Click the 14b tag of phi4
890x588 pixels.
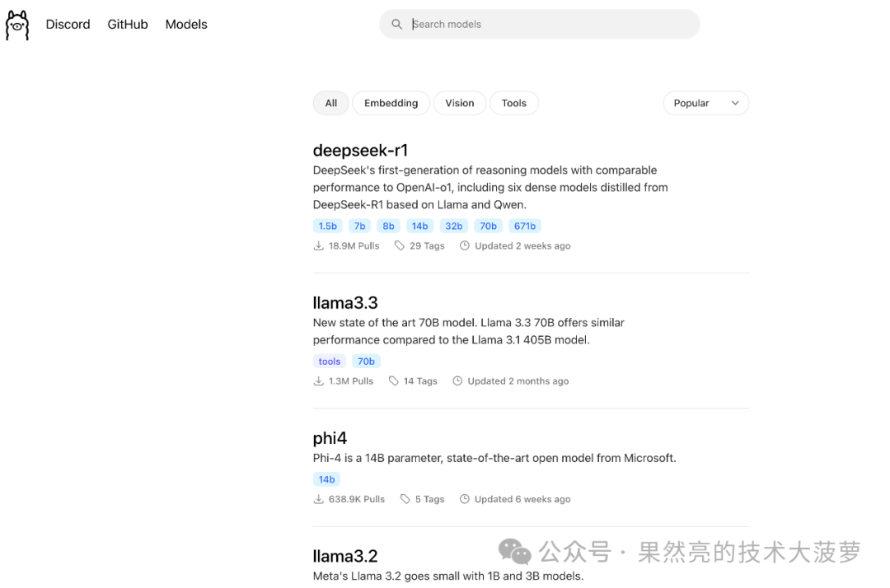[x=326, y=479]
